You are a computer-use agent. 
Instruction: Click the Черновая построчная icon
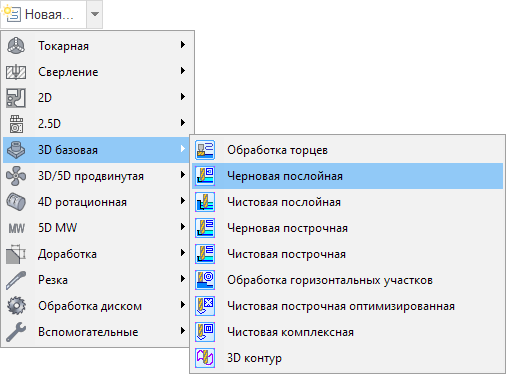[x=205, y=228]
